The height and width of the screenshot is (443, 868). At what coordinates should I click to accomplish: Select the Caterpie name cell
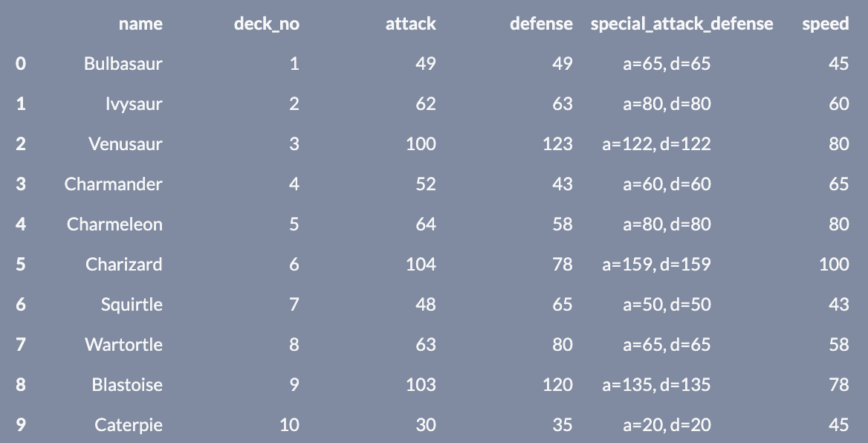click(x=129, y=425)
